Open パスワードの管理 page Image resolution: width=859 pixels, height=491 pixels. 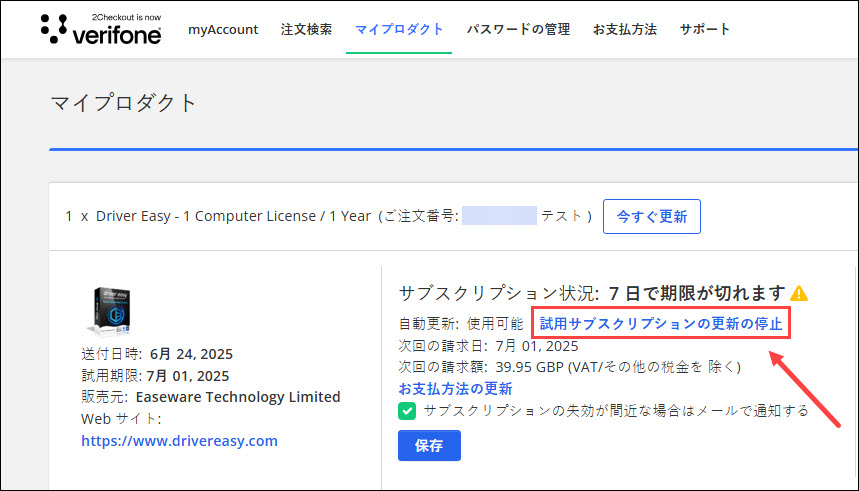[x=518, y=29]
